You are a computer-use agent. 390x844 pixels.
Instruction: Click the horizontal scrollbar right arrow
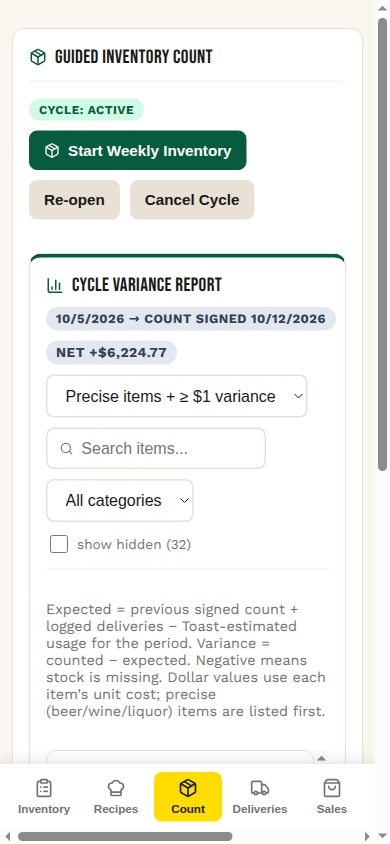(x=367, y=836)
